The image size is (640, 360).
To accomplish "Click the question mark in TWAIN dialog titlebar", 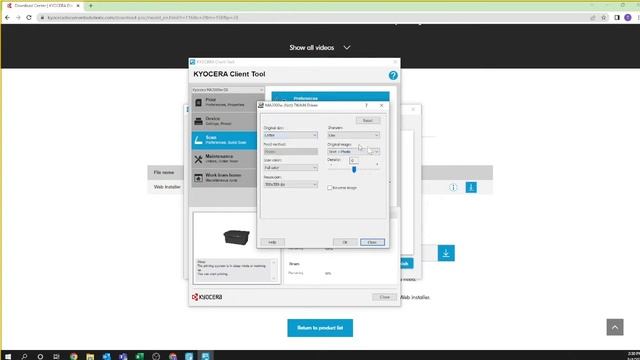I will point(366,105).
